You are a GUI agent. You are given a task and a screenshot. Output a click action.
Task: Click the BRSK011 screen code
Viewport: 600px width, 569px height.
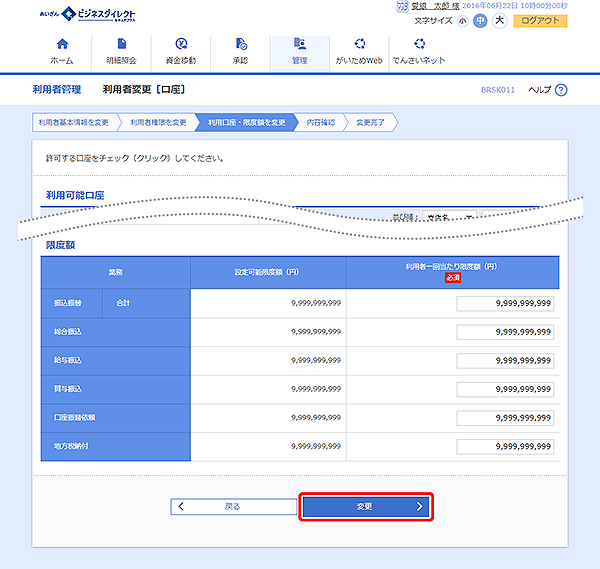coord(498,90)
